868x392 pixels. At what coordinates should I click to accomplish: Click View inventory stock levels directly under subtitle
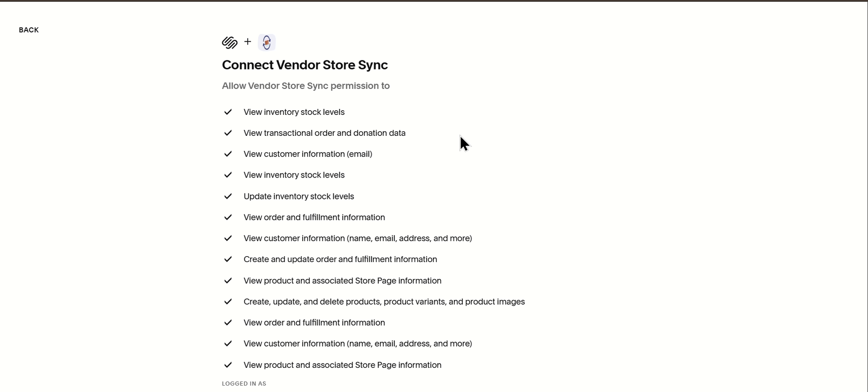(294, 112)
